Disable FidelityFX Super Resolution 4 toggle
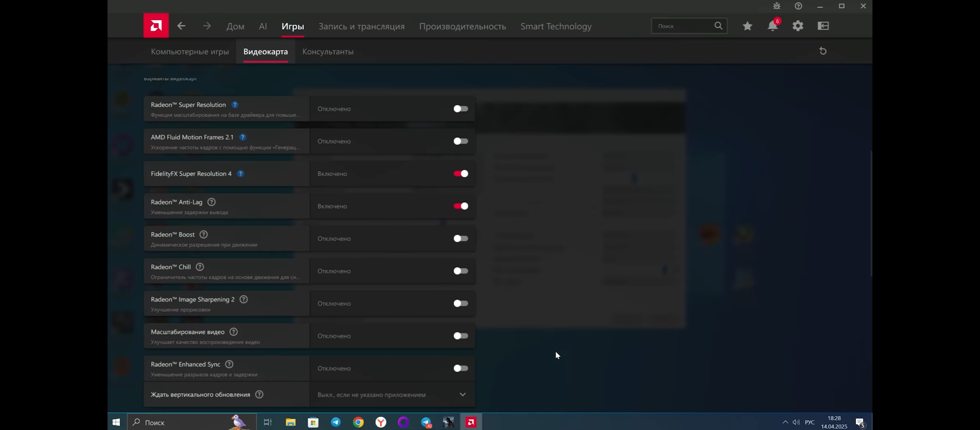 461,174
